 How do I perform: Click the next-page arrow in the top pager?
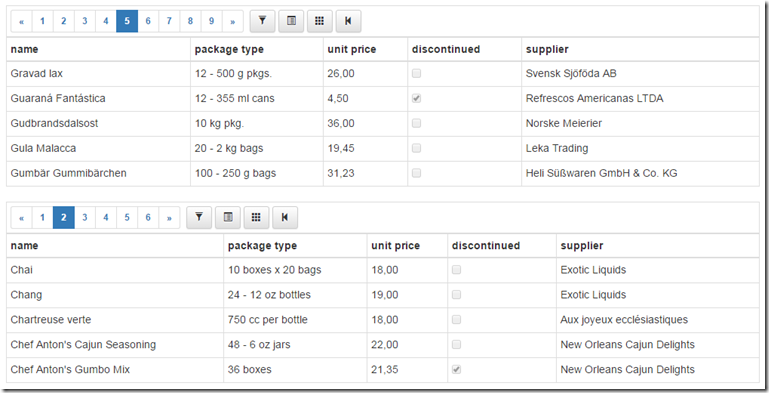point(232,21)
